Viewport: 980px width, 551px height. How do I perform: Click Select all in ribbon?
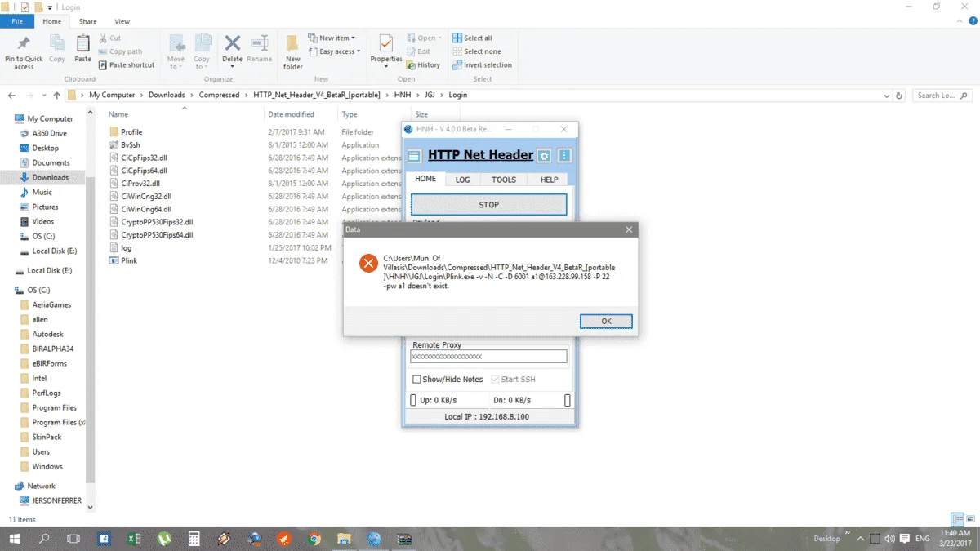(472, 38)
